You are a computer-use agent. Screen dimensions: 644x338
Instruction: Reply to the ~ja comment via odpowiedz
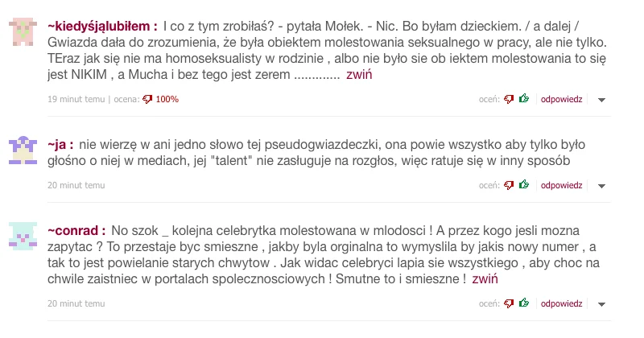[561, 186]
